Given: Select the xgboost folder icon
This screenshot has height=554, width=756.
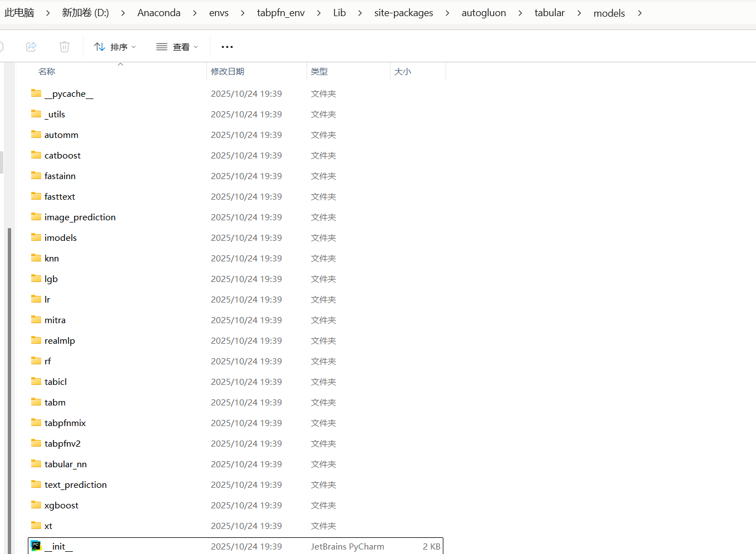Looking at the screenshot, I should tap(36, 504).
